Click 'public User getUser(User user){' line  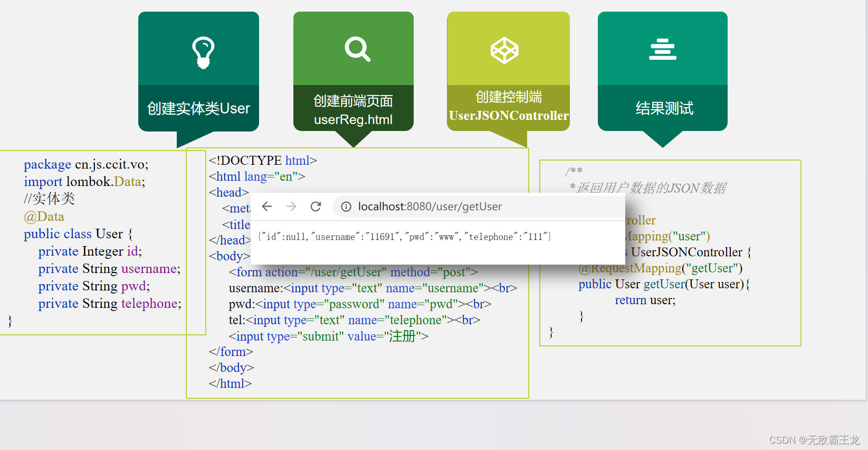(x=664, y=284)
